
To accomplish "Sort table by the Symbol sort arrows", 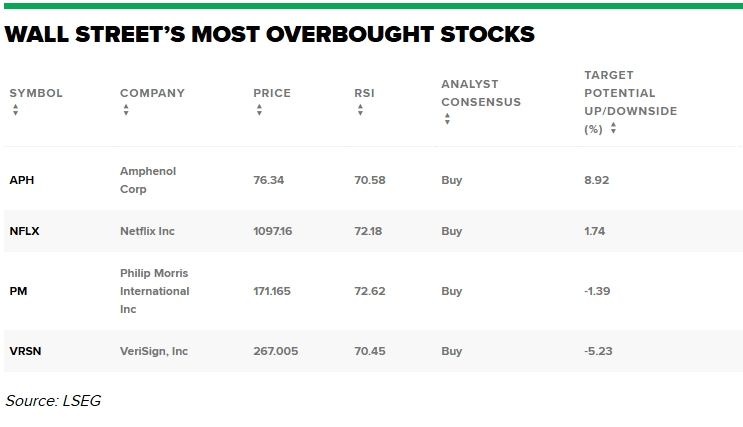I will pos(15,110).
